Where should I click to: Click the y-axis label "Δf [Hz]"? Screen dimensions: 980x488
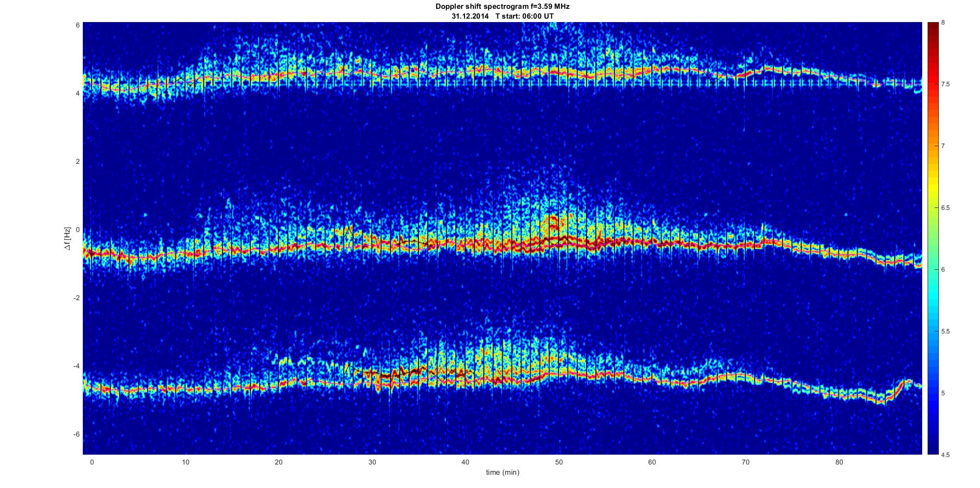(x=67, y=238)
